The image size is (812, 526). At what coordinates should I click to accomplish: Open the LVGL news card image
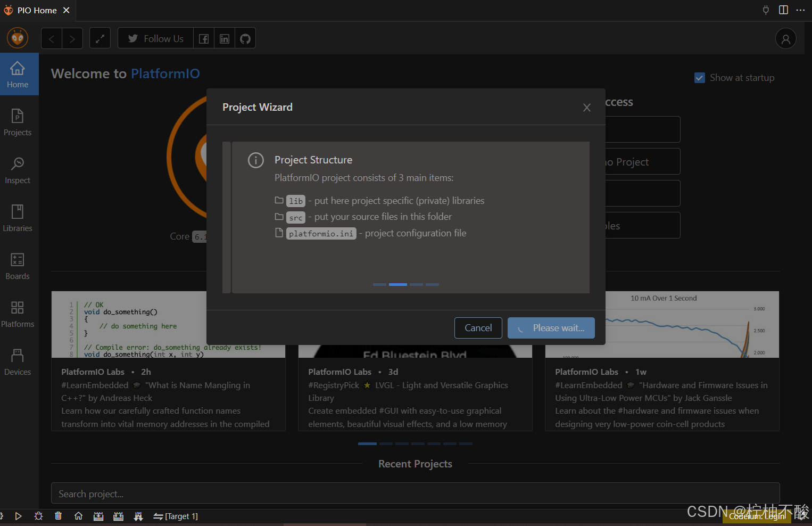(415, 351)
